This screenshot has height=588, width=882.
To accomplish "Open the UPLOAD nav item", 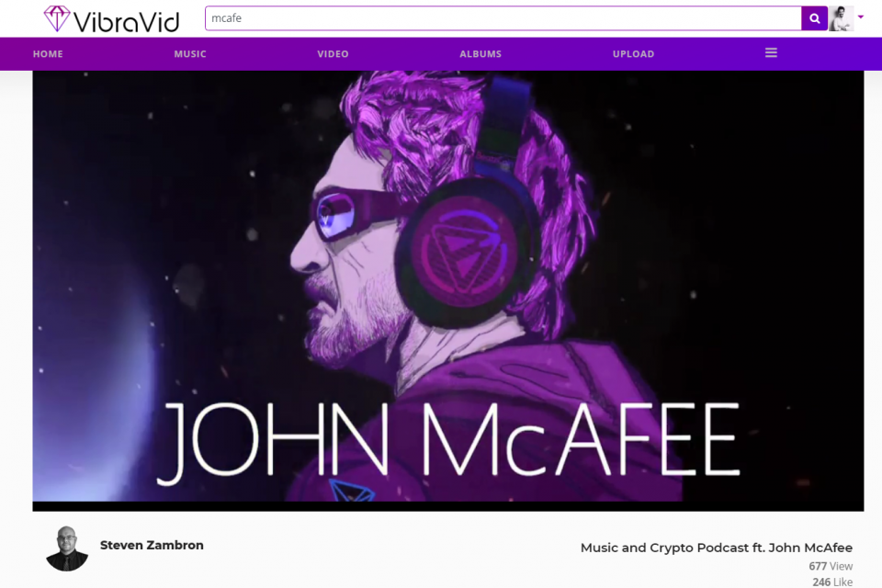I will (633, 54).
